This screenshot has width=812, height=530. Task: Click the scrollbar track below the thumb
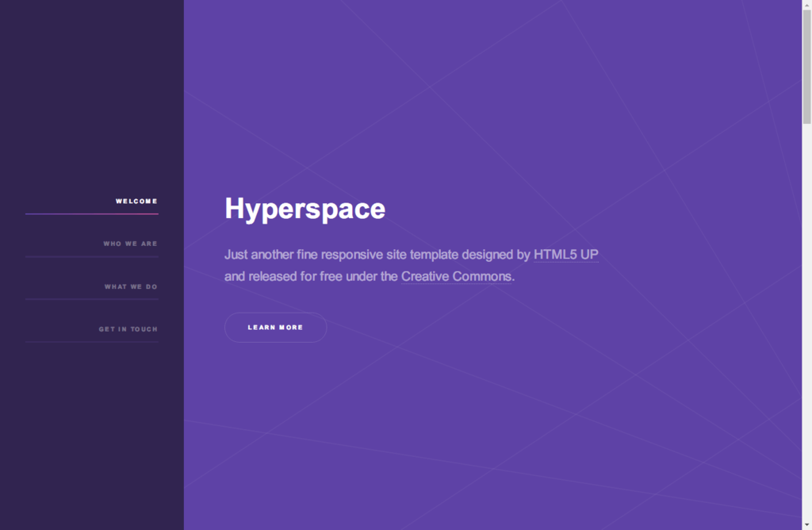806,317
